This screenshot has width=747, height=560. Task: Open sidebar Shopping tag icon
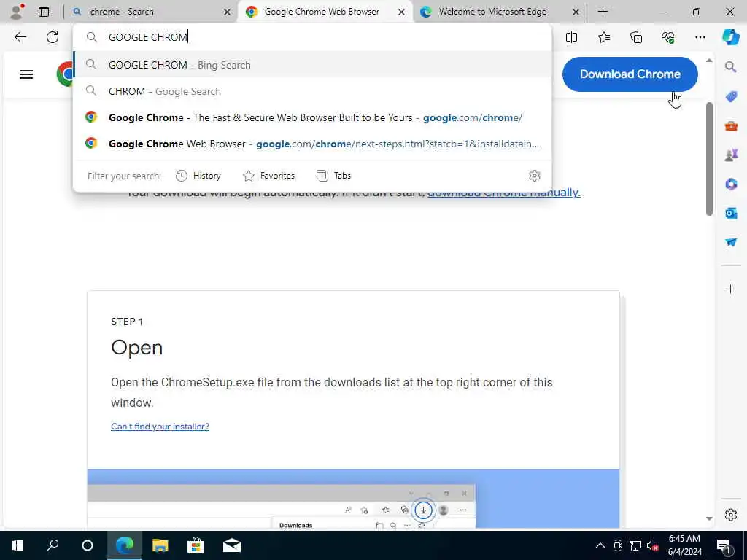point(731,96)
